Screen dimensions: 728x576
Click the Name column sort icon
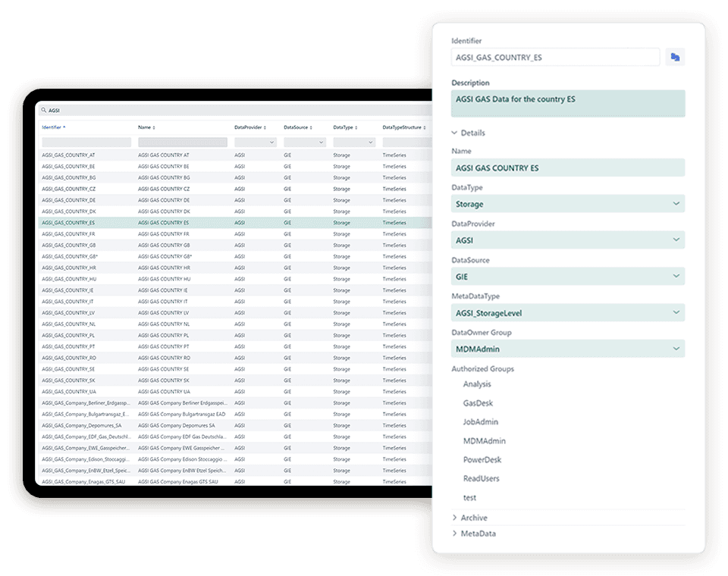154,127
